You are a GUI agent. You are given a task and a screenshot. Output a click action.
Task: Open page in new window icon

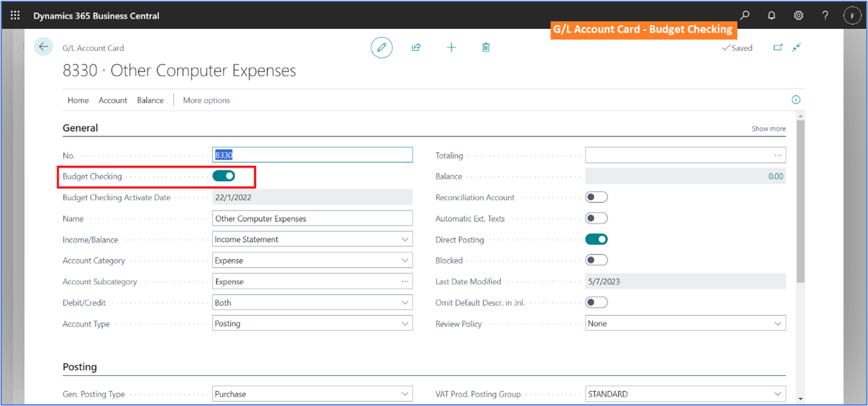(778, 48)
